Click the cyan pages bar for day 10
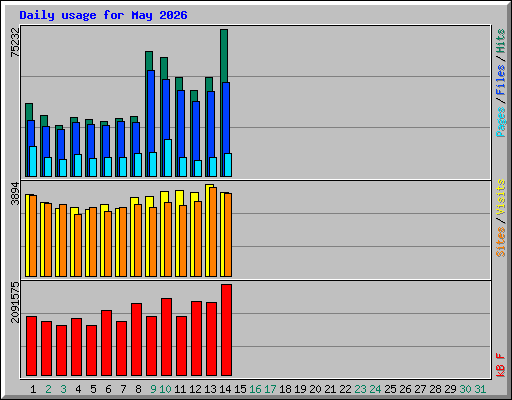The image size is (512, 400). pos(168,158)
